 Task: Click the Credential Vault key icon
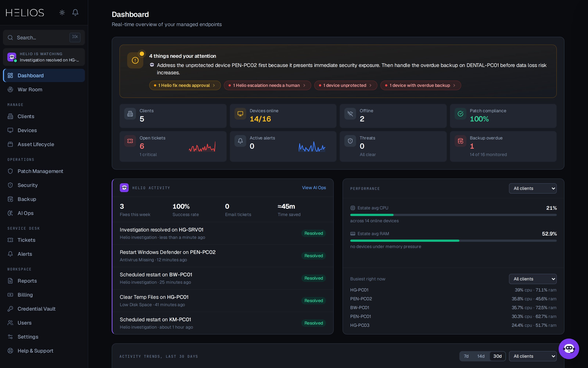click(x=10, y=309)
